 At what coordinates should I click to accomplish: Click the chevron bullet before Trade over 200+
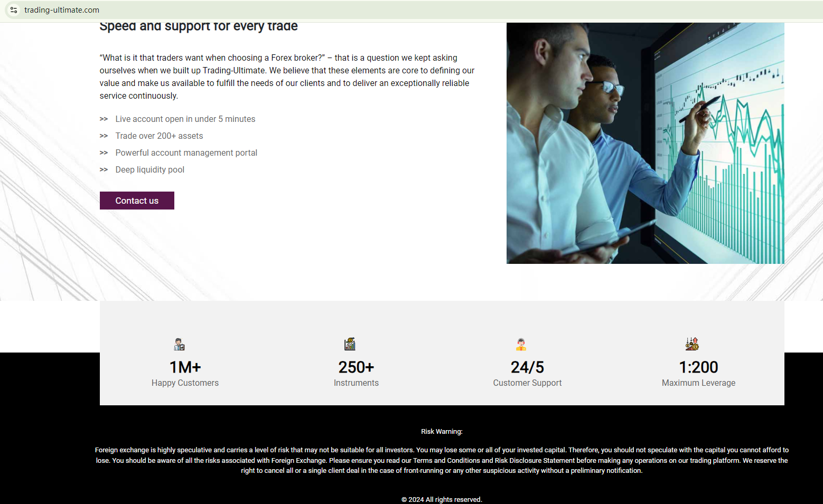pyautogui.click(x=104, y=136)
